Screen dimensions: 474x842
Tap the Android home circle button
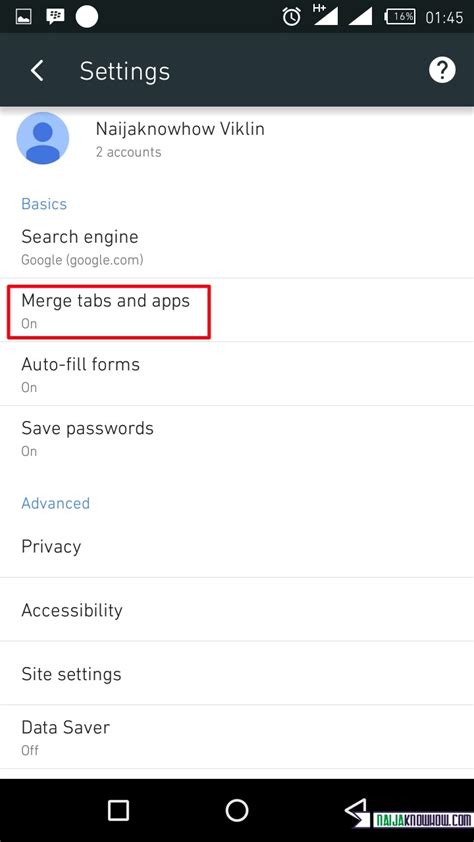pos(237,810)
